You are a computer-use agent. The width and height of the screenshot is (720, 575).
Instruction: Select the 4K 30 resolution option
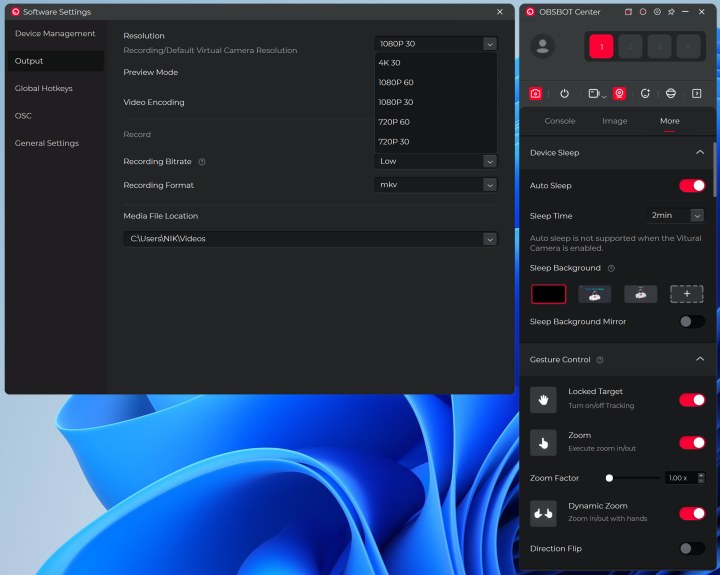[389, 62]
